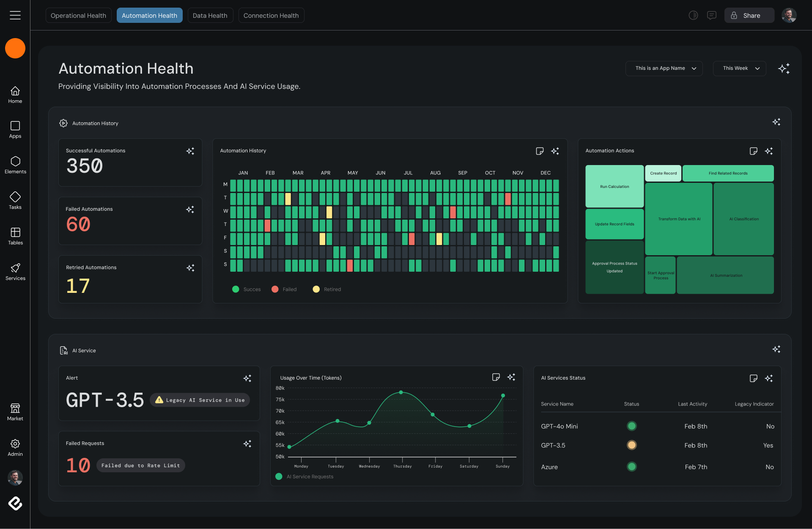This screenshot has height=529, width=812.
Task: Open the Connection Health tab
Action: point(271,15)
